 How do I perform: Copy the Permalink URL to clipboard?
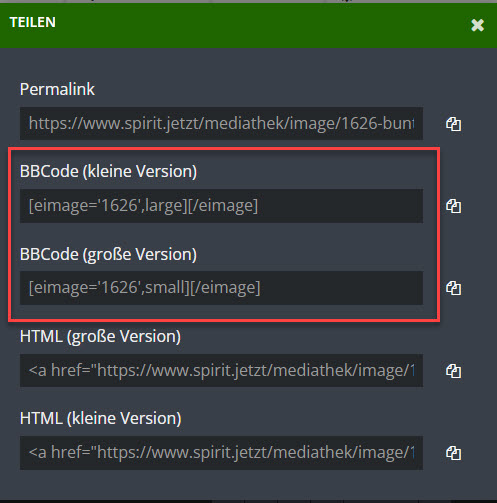click(x=453, y=124)
